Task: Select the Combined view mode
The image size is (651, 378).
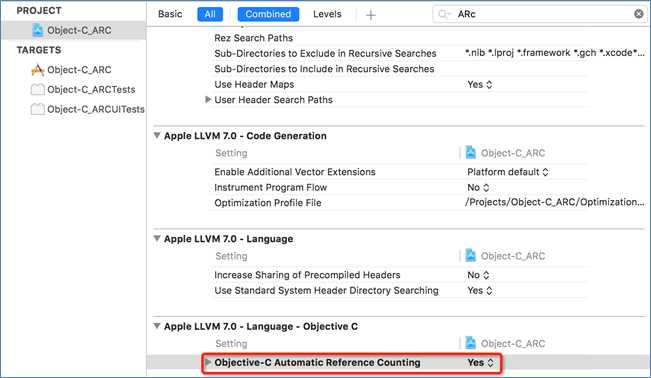Action: tap(268, 14)
